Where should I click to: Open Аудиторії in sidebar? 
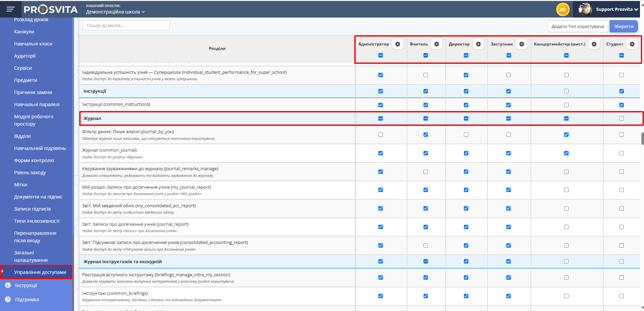pos(25,56)
